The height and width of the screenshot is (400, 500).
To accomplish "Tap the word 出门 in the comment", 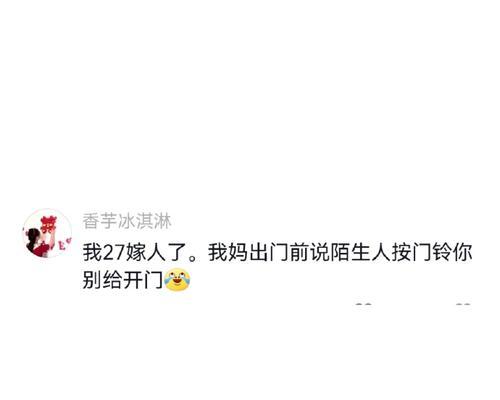I will [x=269, y=252].
